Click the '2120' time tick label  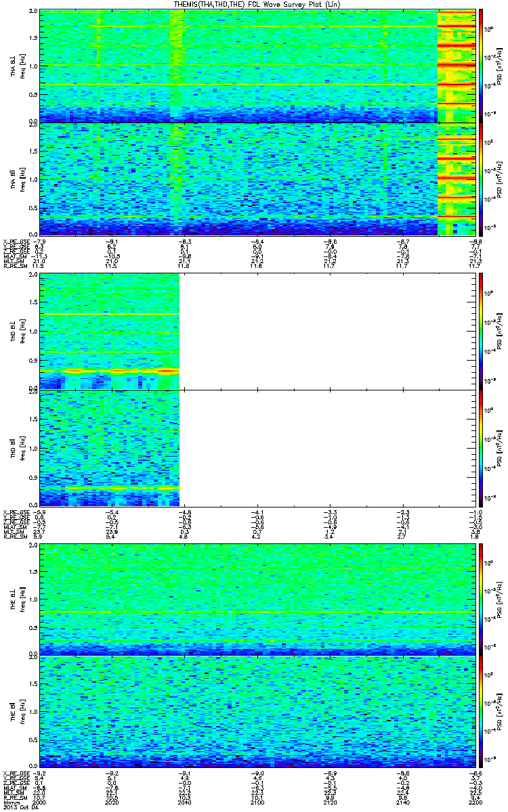point(329,801)
